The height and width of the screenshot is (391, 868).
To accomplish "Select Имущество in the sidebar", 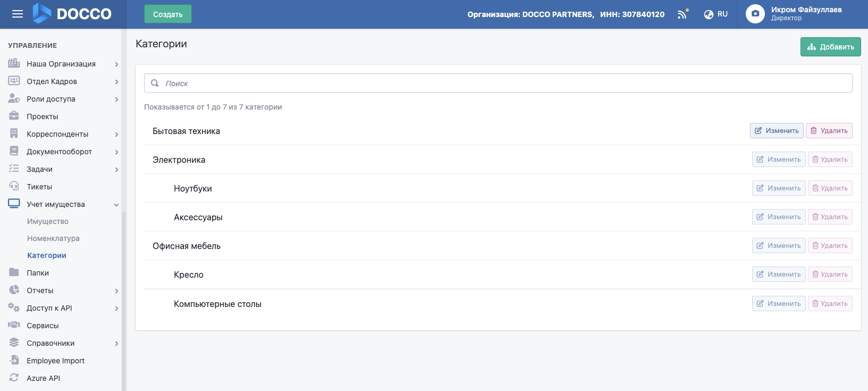I will tap(48, 221).
